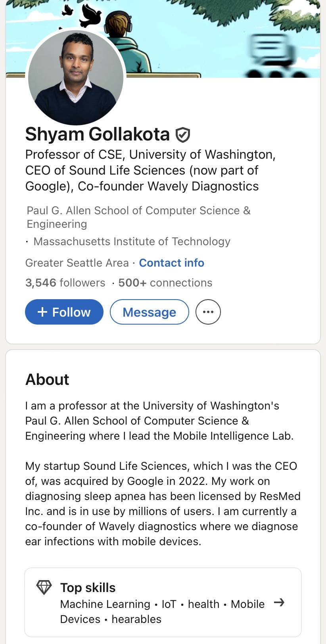Click the Greater Seattle Area location
Viewport: 326px width, 644px height.
click(77, 263)
